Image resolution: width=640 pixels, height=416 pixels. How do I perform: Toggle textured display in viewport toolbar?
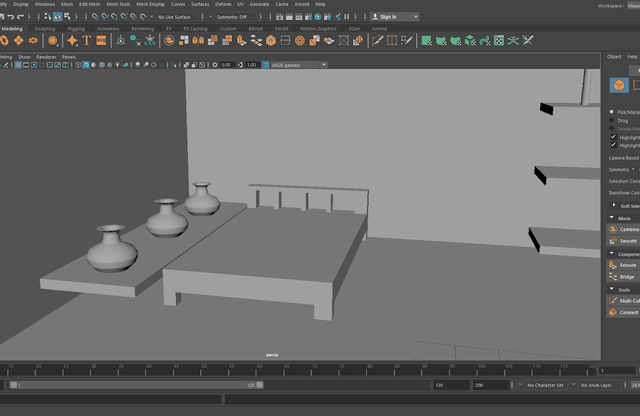(109, 65)
